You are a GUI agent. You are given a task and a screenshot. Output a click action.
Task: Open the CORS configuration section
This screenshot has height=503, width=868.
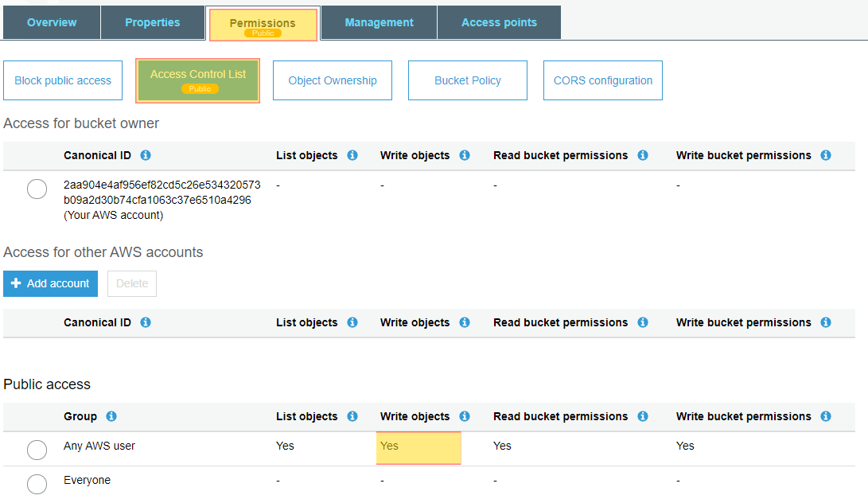click(603, 80)
